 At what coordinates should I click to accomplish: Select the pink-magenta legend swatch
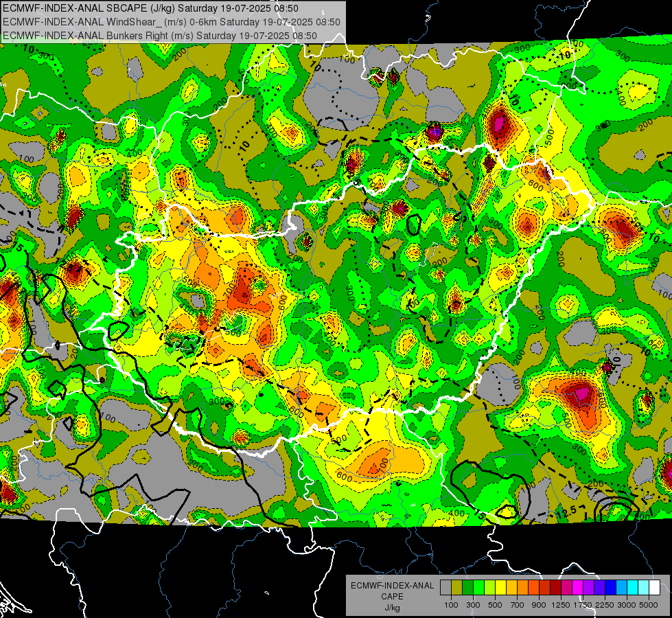pos(567,588)
